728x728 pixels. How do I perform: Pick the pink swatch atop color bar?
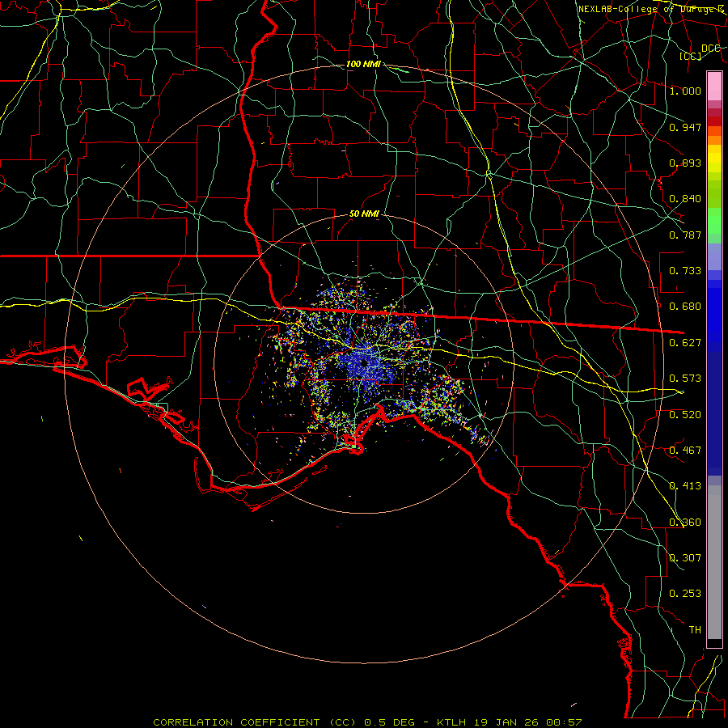point(714,87)
